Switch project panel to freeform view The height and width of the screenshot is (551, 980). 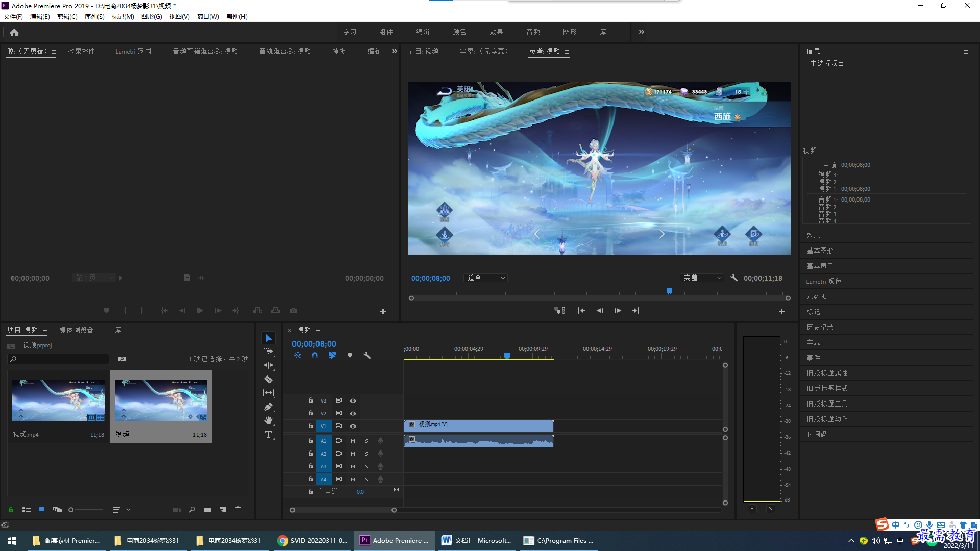point(57,509)
